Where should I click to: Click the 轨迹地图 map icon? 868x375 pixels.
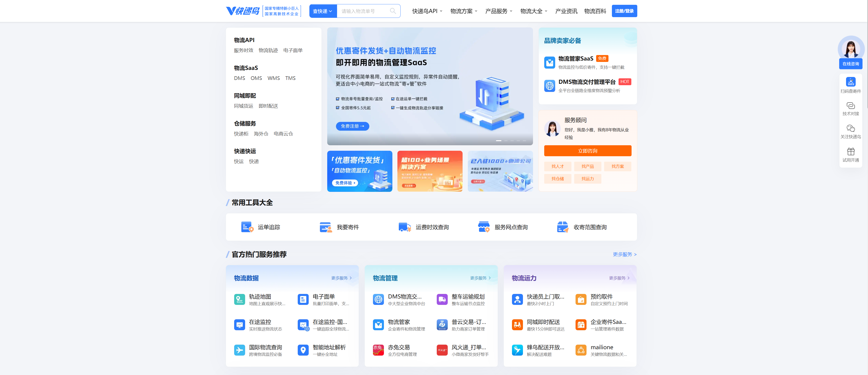240,299
